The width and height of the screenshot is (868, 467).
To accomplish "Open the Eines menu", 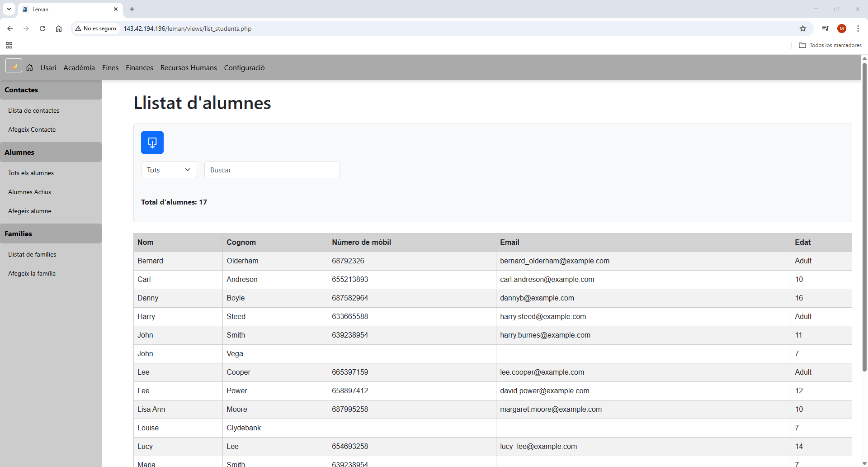I will click(x=110, y=67).
